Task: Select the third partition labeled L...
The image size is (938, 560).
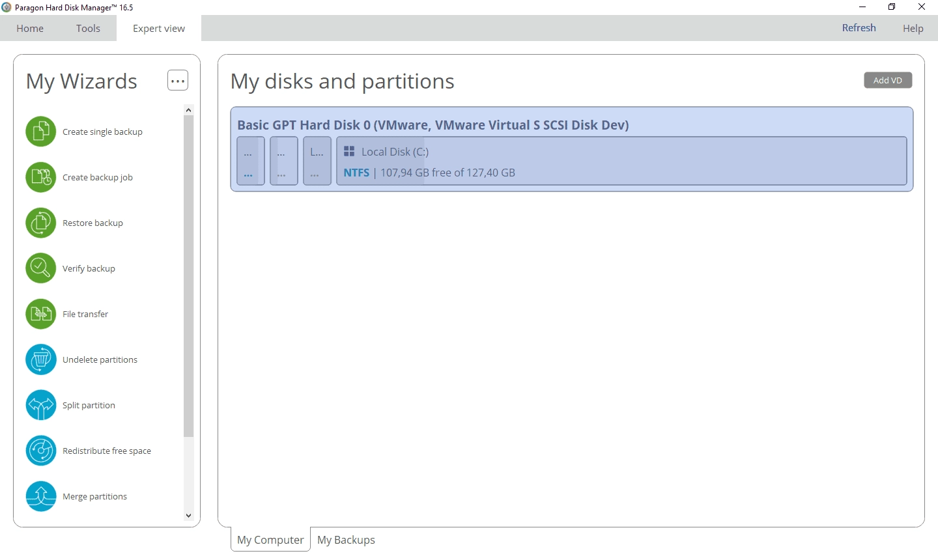Action: click(317, 161)
